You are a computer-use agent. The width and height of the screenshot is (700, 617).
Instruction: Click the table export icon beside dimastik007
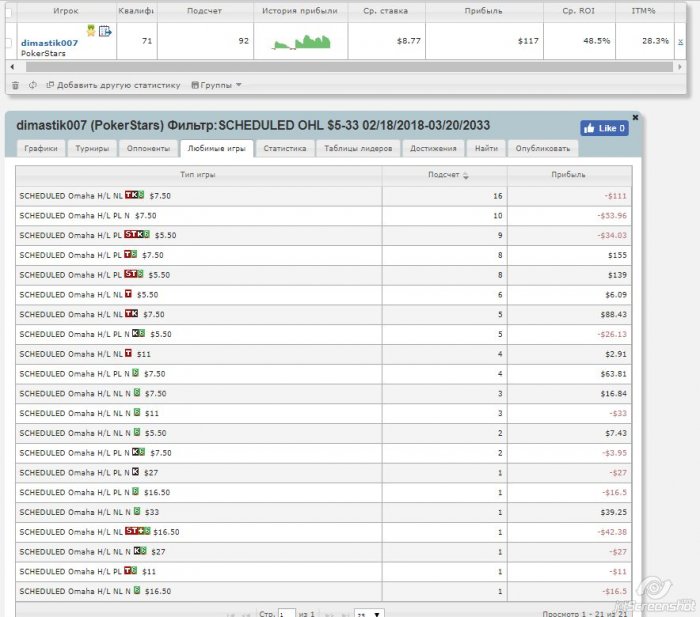[x=105, y=31]
